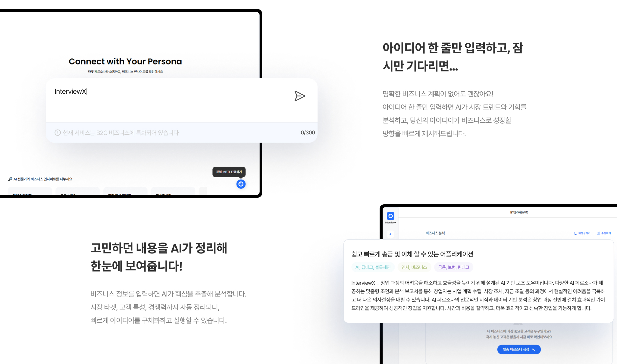
Task: Open the 창업 MBTI 진행하기 tooltip
Action: pos(229,172)
